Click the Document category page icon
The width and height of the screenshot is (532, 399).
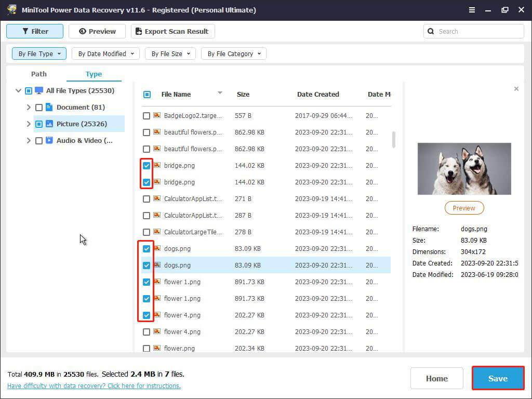[49, 107]
